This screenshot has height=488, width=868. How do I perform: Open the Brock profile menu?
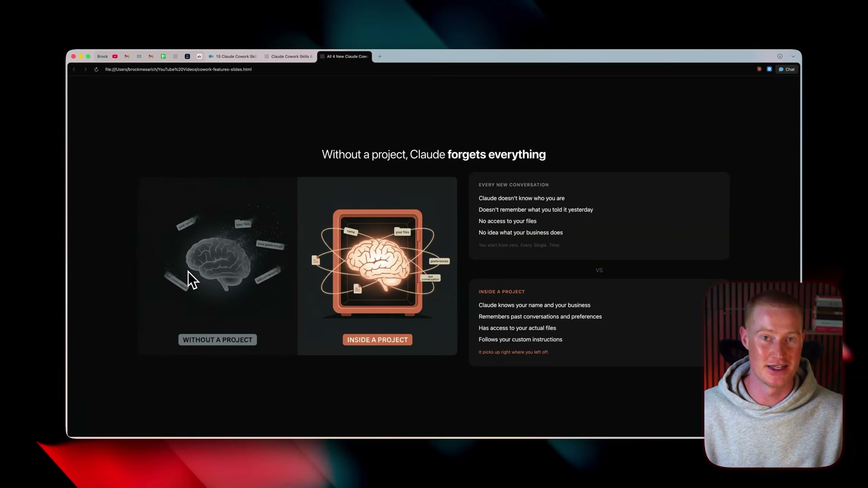(102, 56)
